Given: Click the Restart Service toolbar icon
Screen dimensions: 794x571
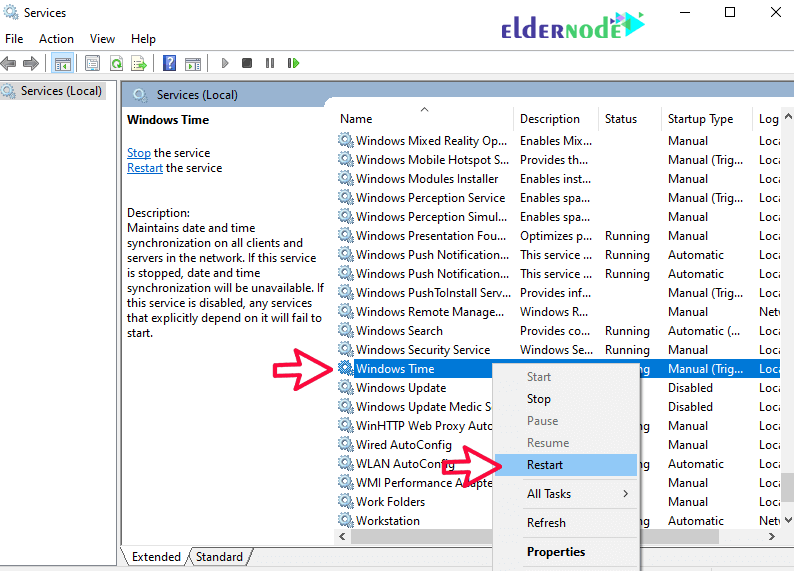Looking at the screenshot, I should [x=293, y=63].
